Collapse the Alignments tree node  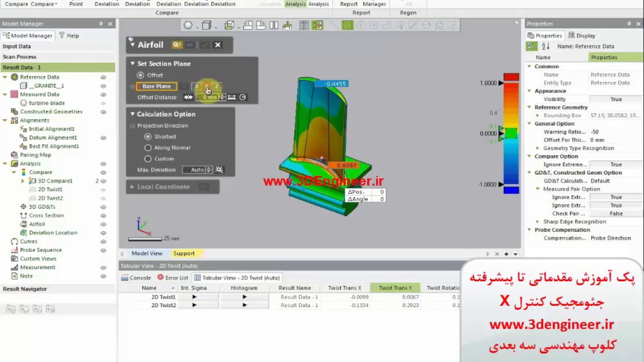point(5,121)
